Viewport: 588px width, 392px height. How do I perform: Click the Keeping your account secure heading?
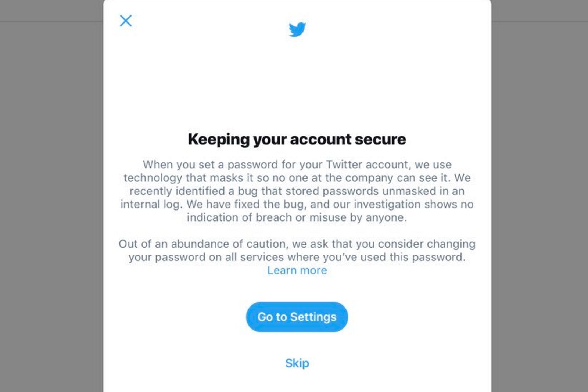tap(297, 139)
